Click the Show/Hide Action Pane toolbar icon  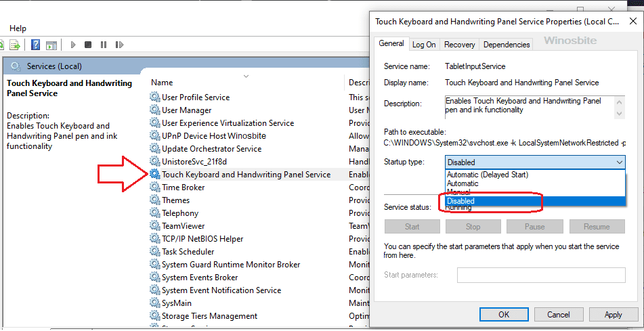click(51, 45)
